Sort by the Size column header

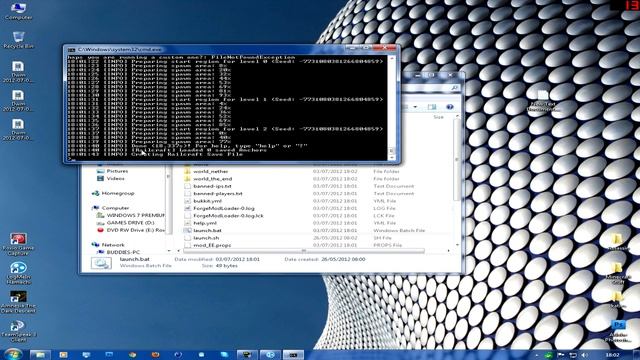(438, 117)
